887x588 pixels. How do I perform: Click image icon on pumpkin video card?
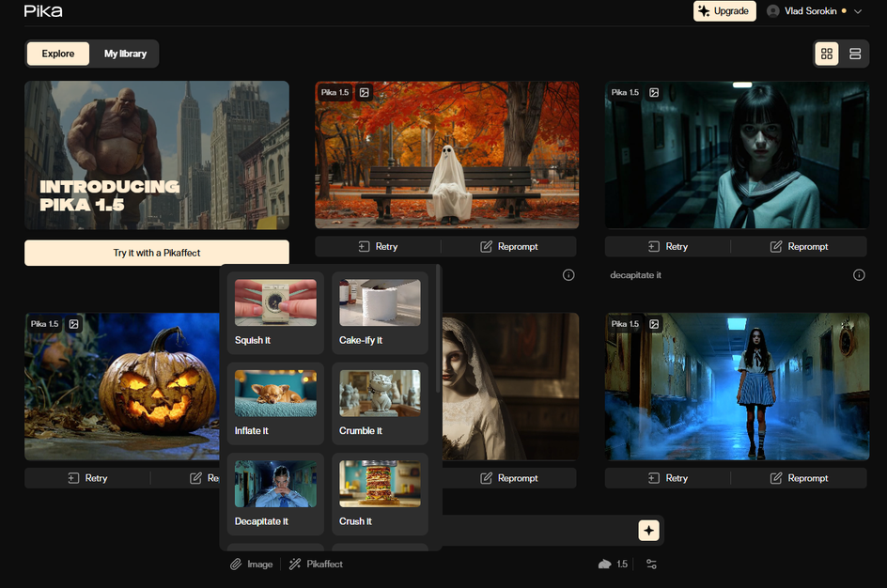pos(73,324)
